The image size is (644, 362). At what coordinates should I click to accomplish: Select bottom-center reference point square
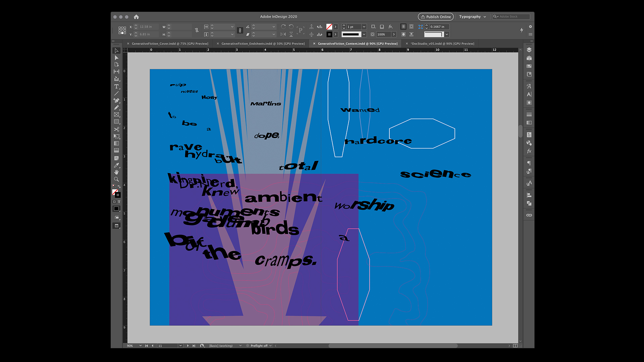(122, 33)
